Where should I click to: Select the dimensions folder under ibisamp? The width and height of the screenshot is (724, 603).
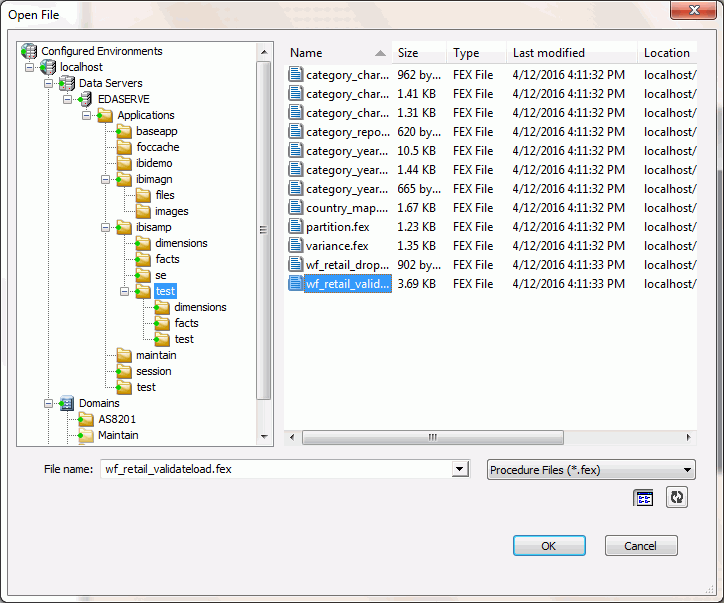point(181,243)
